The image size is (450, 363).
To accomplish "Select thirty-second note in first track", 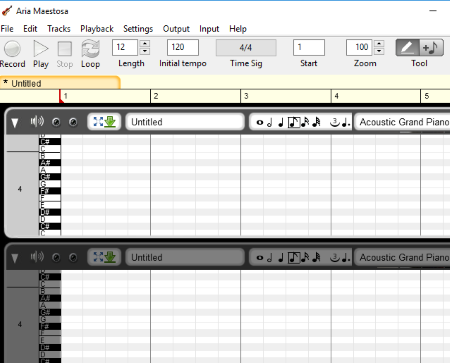I will click(x=316, y=122).
